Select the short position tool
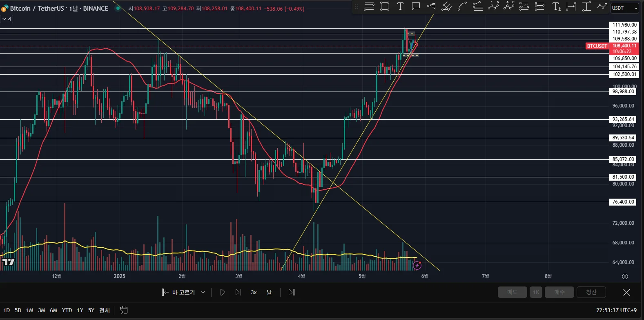The height and width of the screenshot is (320, 644). tap(539, 6)
